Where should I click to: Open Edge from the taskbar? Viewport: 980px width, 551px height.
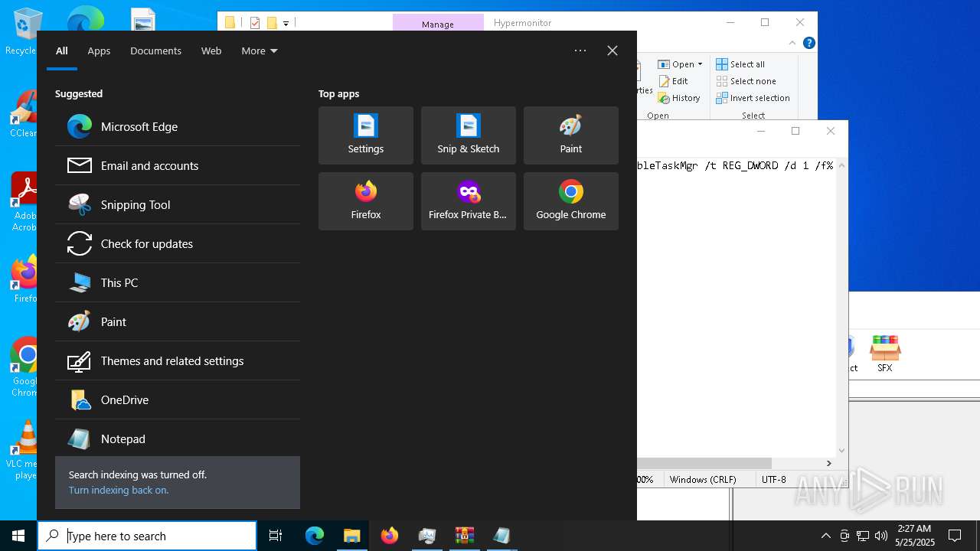[315, 536]
